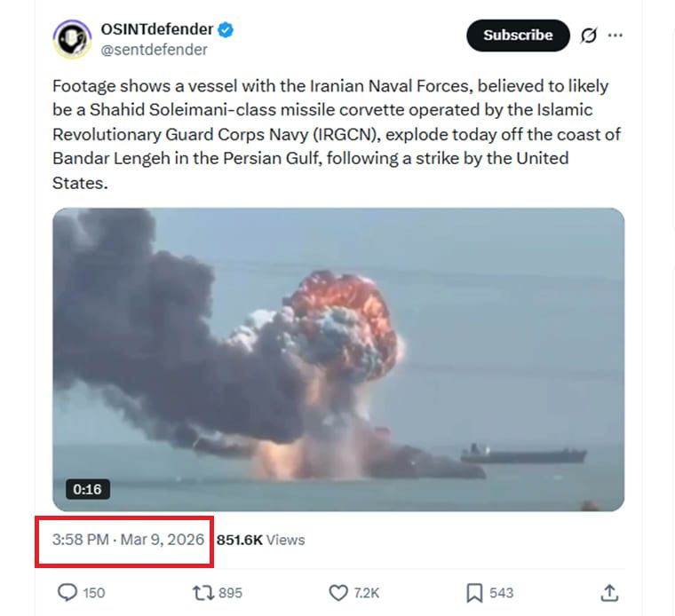
Task: Click the 851.6K Views count
Action: click(260, 539)
